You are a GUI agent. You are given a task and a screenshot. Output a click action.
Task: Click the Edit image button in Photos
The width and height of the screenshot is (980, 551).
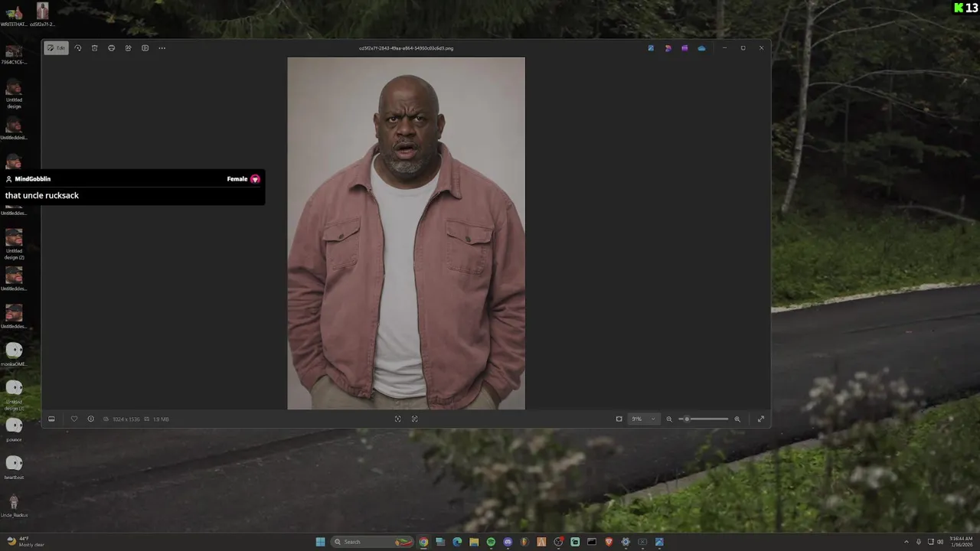pyautogui.click(x=56, y=48)
